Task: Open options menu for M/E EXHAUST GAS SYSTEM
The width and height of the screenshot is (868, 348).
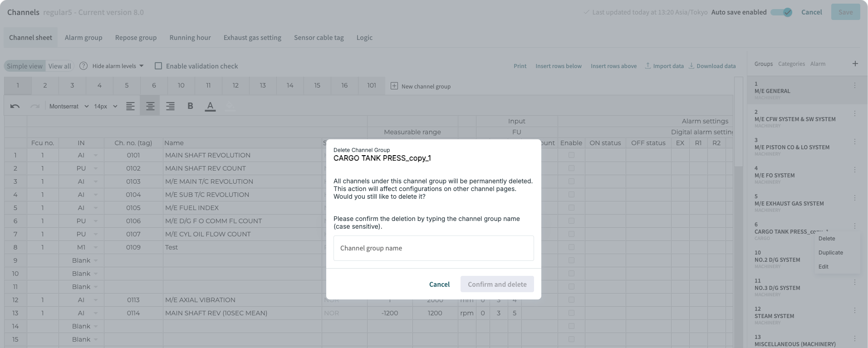Action: [x=855, y=198]
